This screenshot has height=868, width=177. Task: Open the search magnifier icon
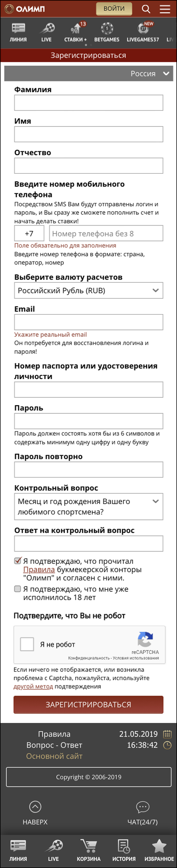coord(146,9)
